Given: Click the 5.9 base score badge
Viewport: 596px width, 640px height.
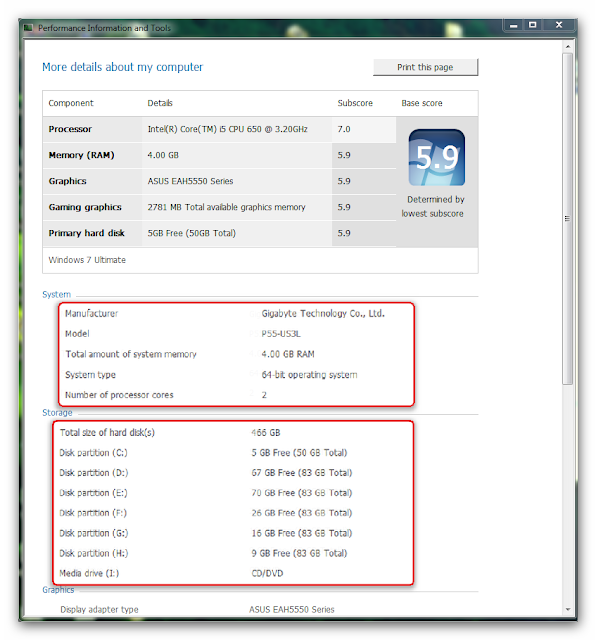Looking at the screenshot, I should (436, 157).
